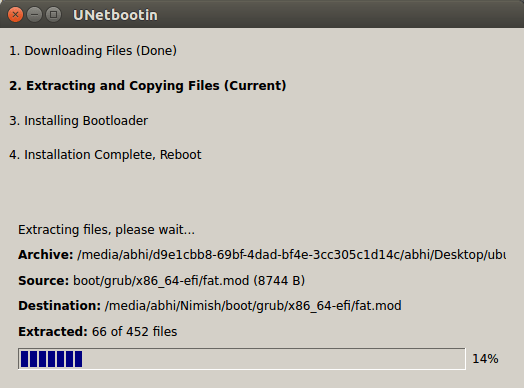This screenshot has height=388, width=524.
Task: Click the 14% progress percentage
Action: tap(485, 359)
